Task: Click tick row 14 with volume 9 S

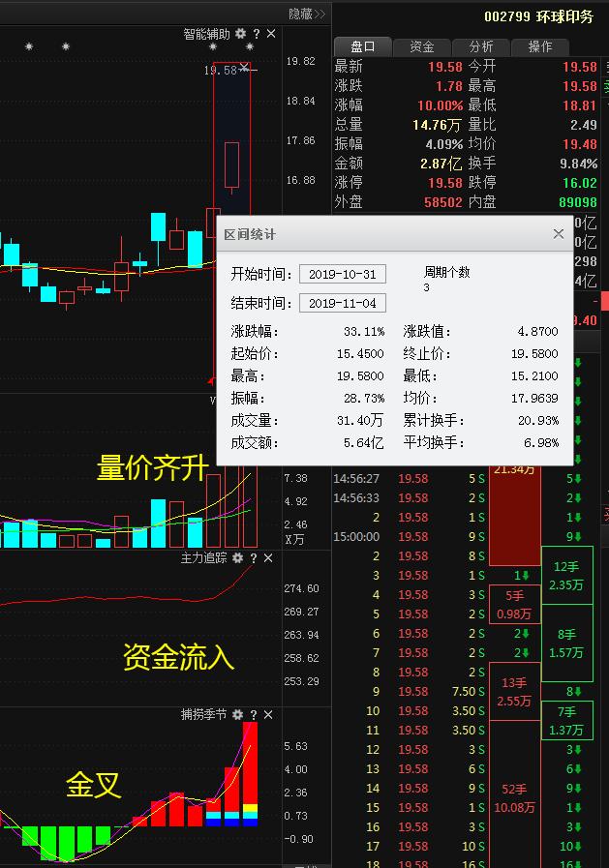Action: [410, 789]
